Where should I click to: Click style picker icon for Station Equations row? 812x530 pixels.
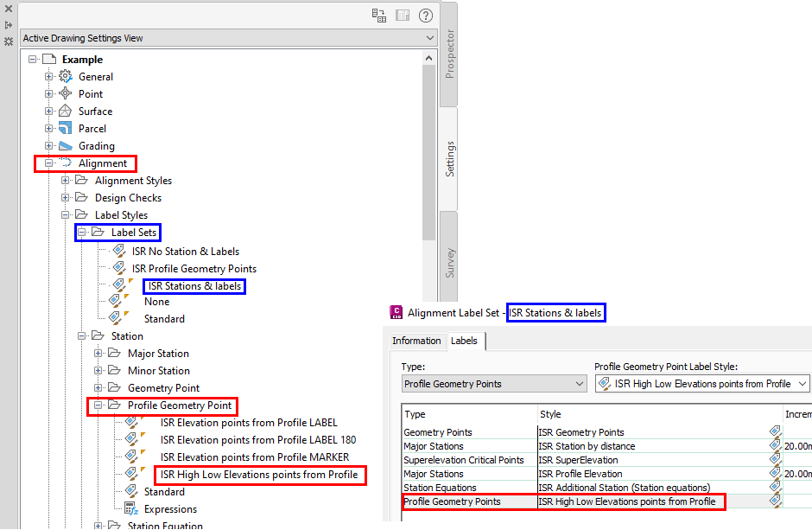tap(775, 487)
